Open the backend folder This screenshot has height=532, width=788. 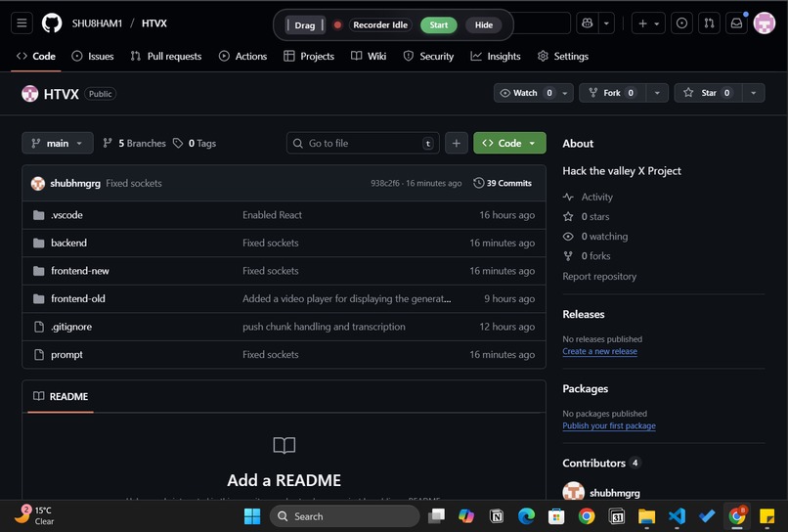point(68,243)
